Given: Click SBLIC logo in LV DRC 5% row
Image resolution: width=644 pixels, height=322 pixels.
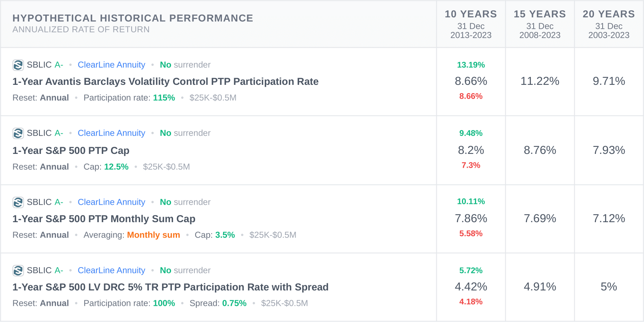Looking at the screenshot, I should pyautogui.click(x=18, y=271).
